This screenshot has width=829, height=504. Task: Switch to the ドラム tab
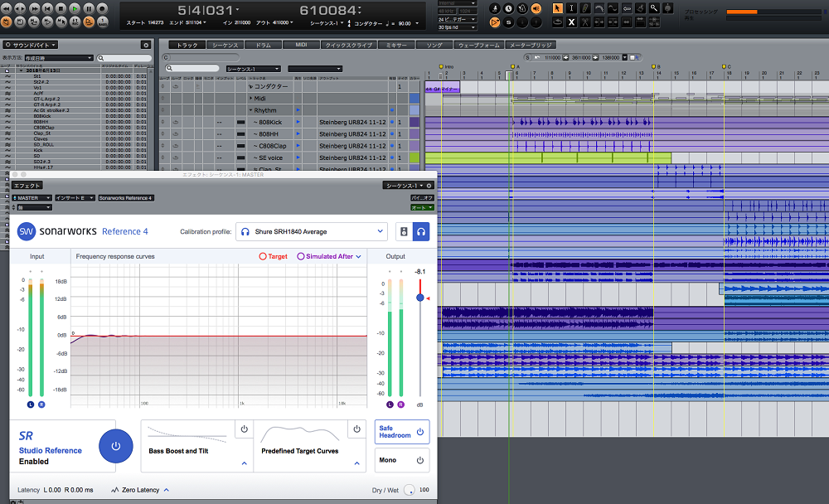[264, 45]
